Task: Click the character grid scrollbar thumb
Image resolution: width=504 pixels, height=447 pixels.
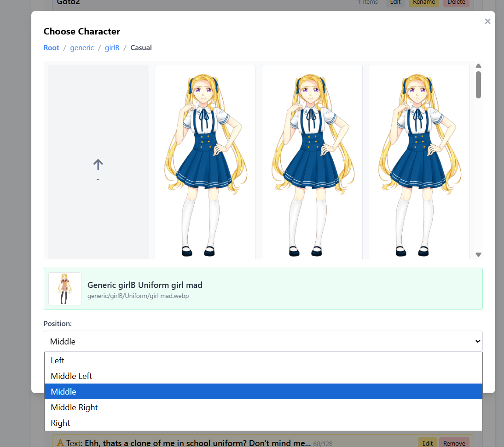Action: point(478,85)
